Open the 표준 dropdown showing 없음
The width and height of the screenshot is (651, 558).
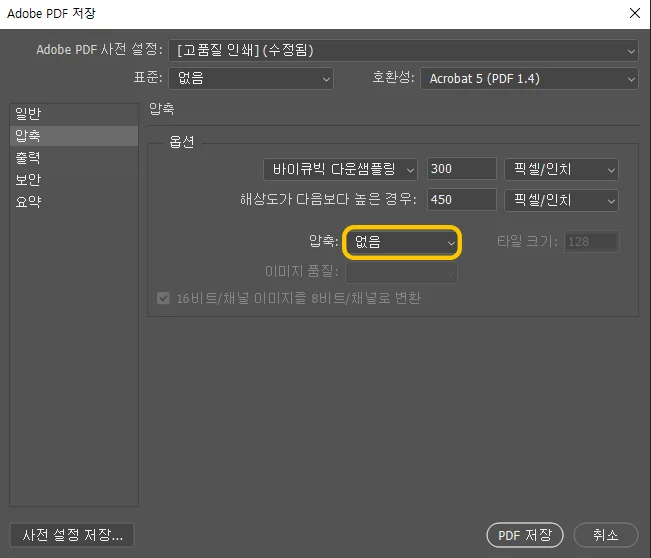click(251, 78)
